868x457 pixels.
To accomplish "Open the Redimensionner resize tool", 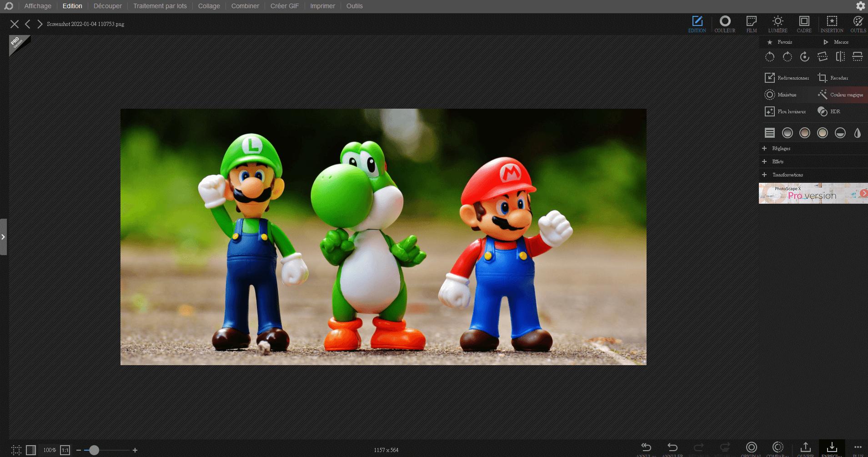I will click(x=787, y=78).
